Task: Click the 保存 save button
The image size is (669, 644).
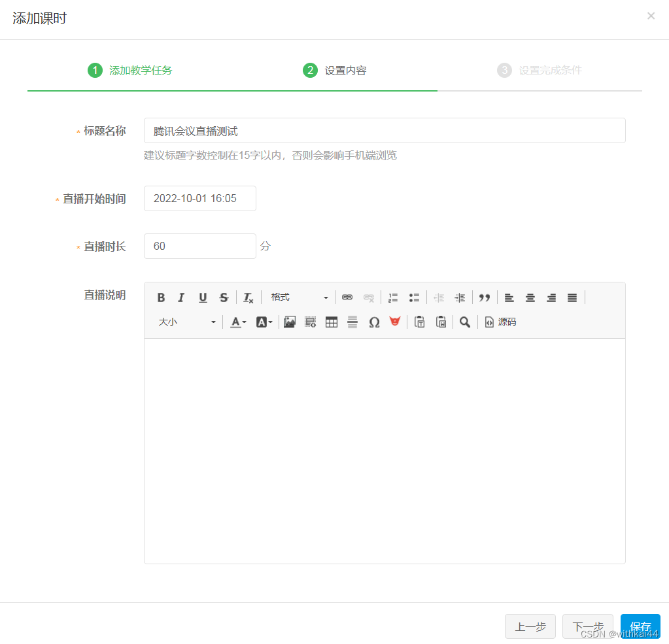Action: tap(640, 626)
